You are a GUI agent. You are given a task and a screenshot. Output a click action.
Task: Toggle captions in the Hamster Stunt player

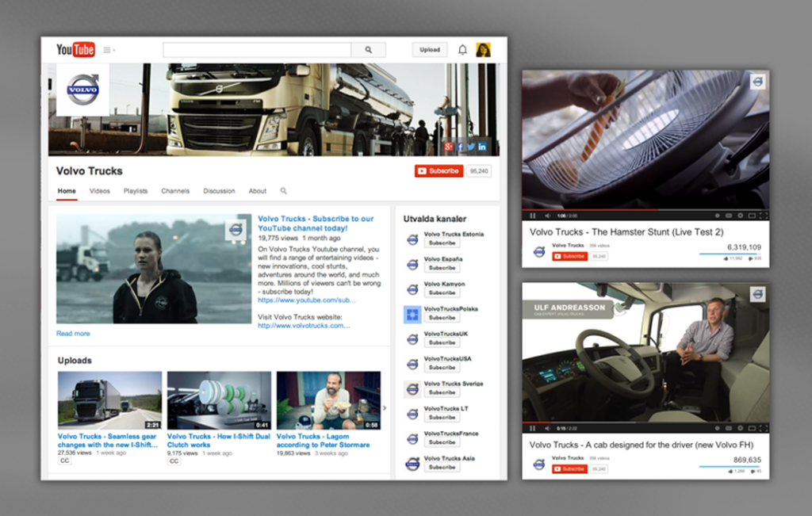(x=729, y=216)
